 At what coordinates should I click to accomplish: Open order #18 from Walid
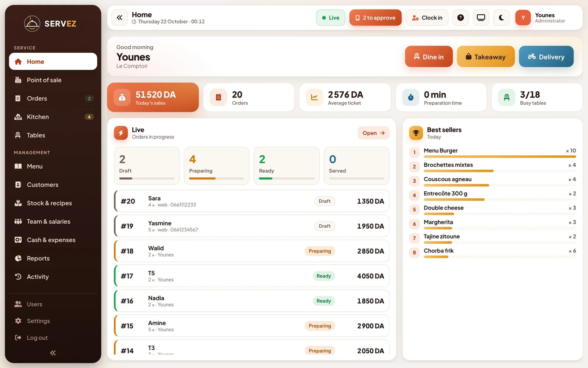252,251
